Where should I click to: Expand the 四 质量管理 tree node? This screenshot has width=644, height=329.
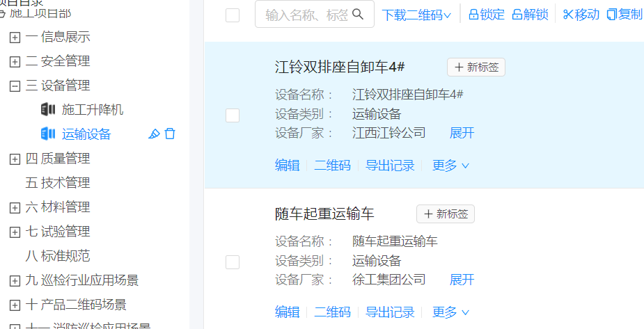tap(15, 159)
